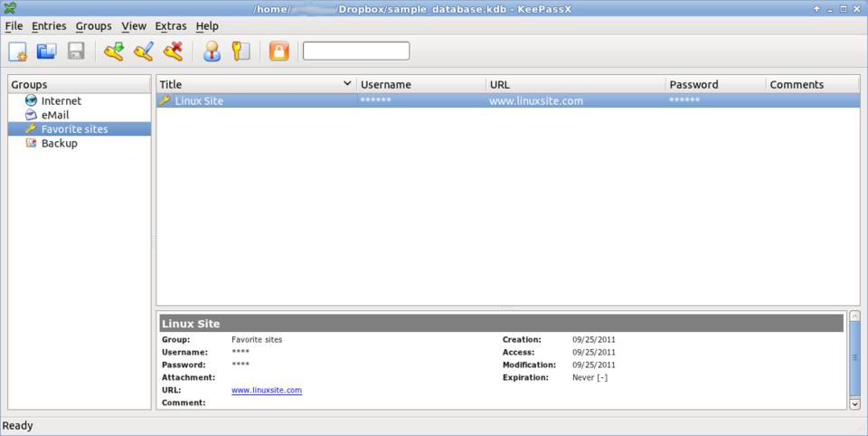Copy username to clipboard person icon
The height and width of the screenshot is (436, 868).
coord(212,51)
